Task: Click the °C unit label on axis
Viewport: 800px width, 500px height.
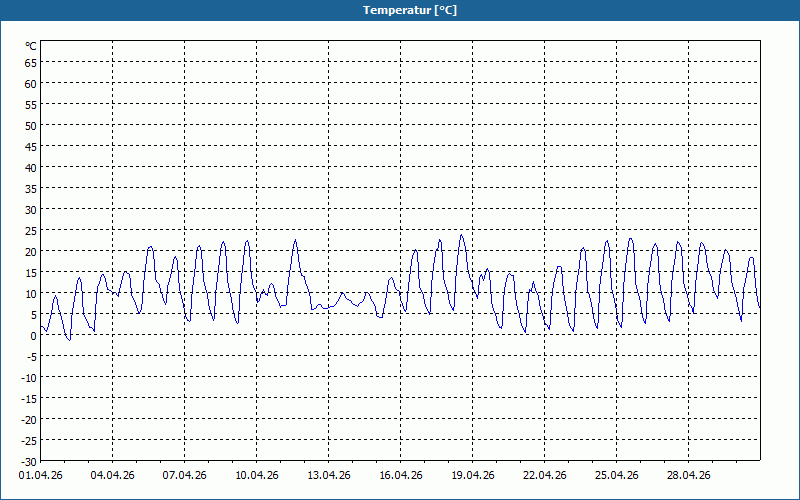Action: (31, 46)
